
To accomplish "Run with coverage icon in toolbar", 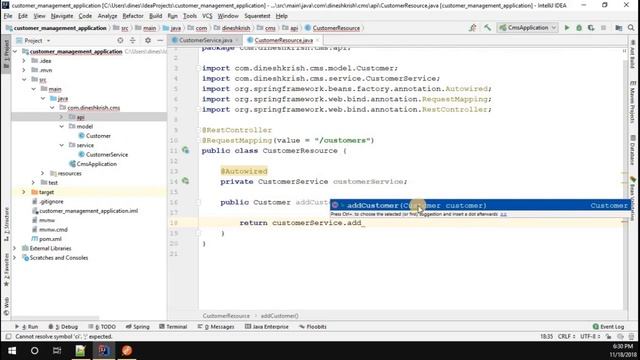I will [x=591, y=28].
